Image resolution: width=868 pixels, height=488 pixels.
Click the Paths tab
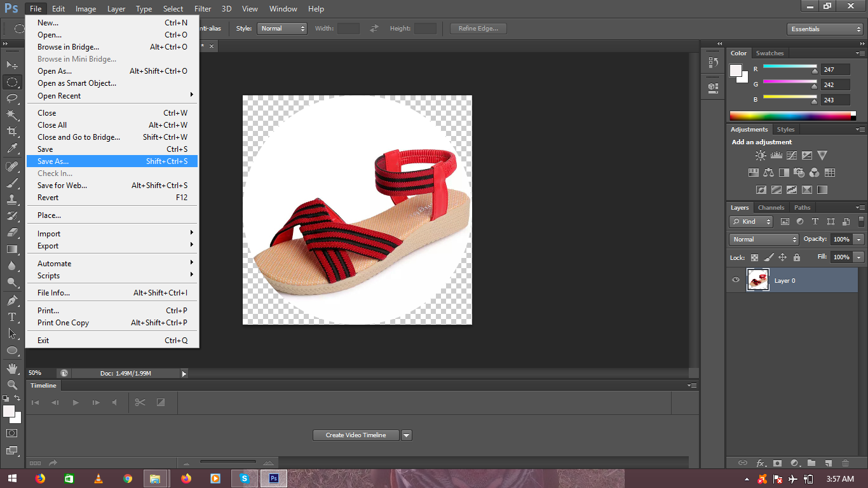[x=803, y=208]
